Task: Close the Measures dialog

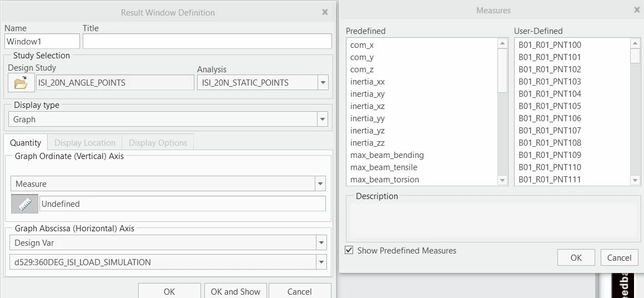Action: [x=637, y=10]
